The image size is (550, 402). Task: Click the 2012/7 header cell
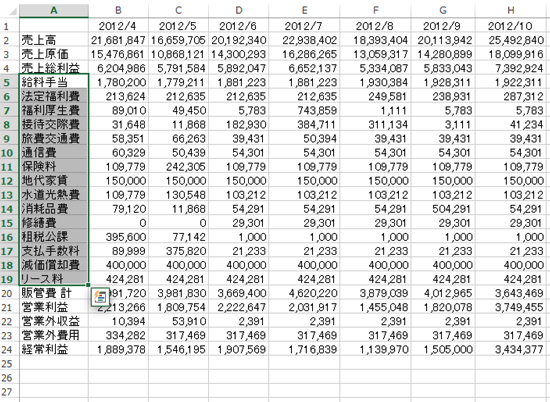point(304,26)
